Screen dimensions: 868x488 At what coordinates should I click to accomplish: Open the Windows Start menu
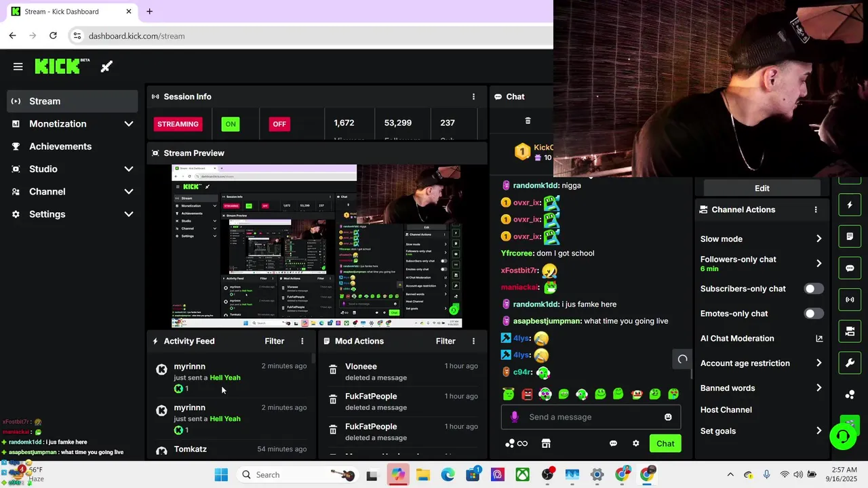(x=221, y=475)
